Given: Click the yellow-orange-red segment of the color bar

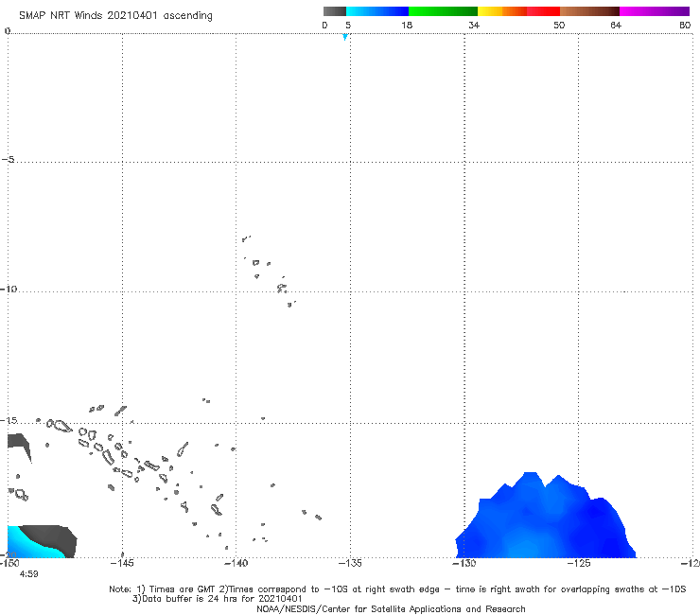Looking at the screenshot, I should (518, 11).
